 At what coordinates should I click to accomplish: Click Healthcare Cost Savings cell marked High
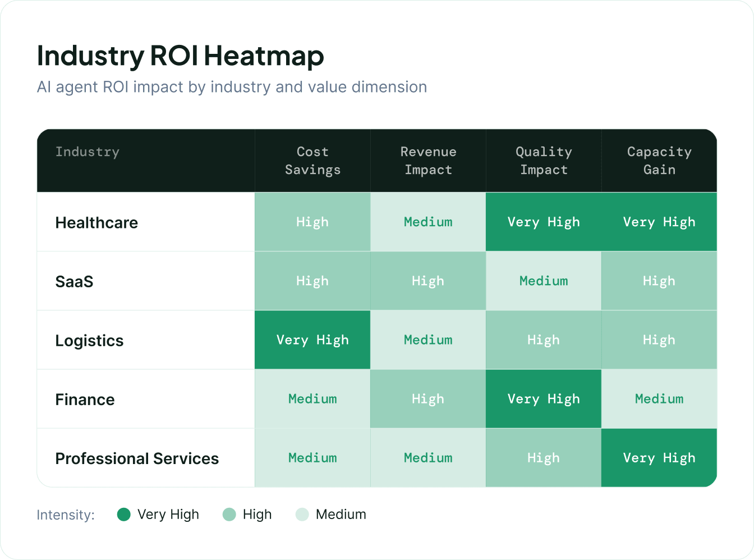312,222
